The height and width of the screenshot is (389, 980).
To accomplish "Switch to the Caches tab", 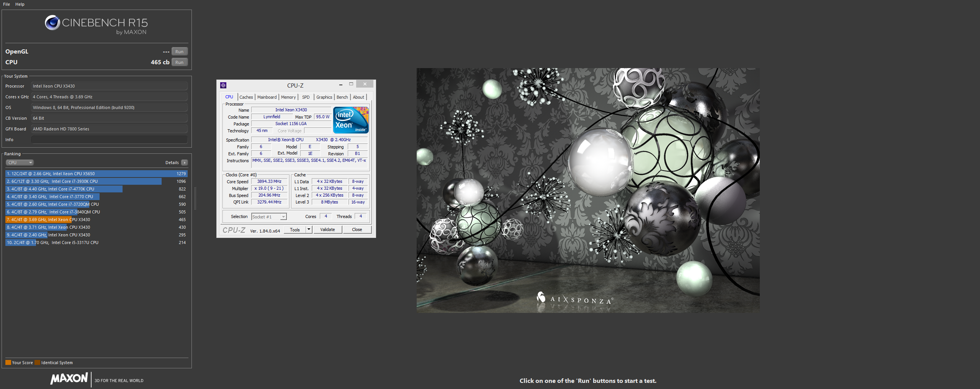I will [x=246, y=97].
